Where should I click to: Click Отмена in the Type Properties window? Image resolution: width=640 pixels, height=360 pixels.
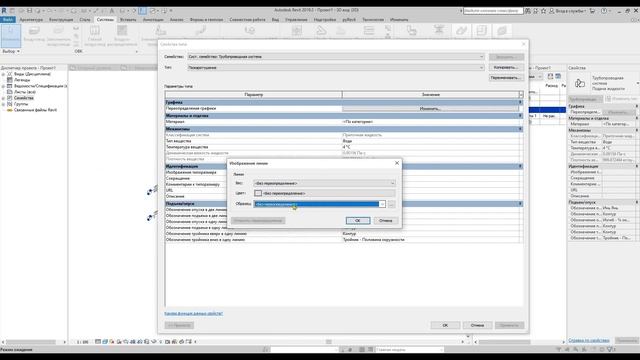[477, 325]
